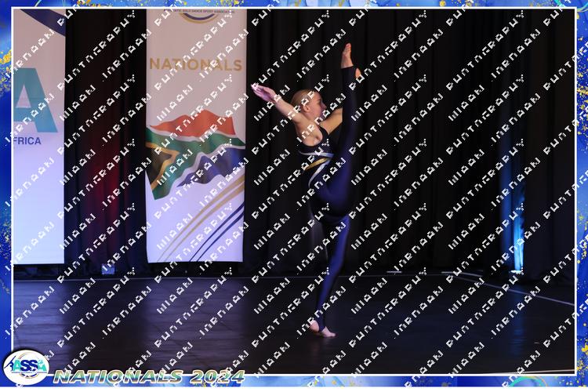Viewport: 588px width, 392px height.
Task: Click the AFRICA text on the left banner
Action: 30,141
